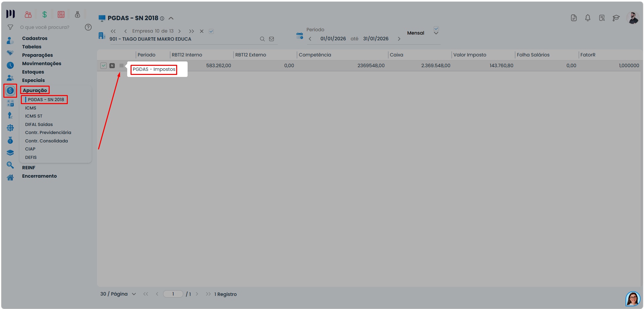Toggle the checkbox on the first table row

click(x=103, y=65)
